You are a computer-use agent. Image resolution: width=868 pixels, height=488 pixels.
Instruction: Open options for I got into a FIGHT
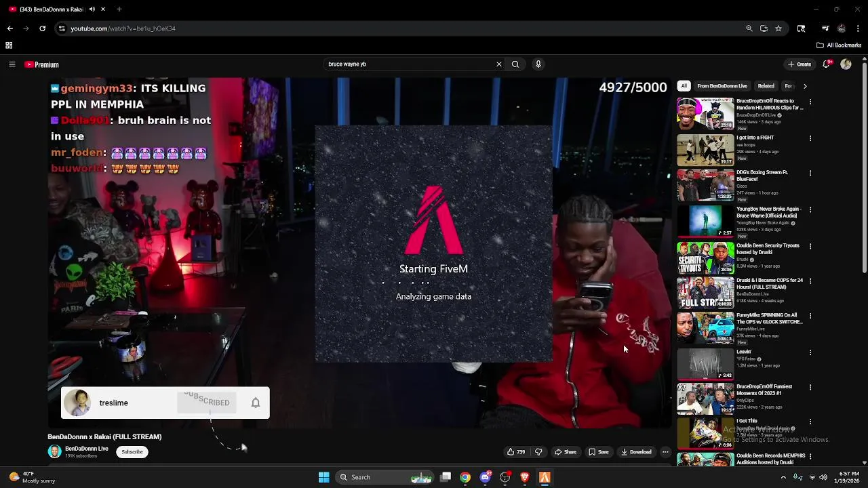point(810,138)
